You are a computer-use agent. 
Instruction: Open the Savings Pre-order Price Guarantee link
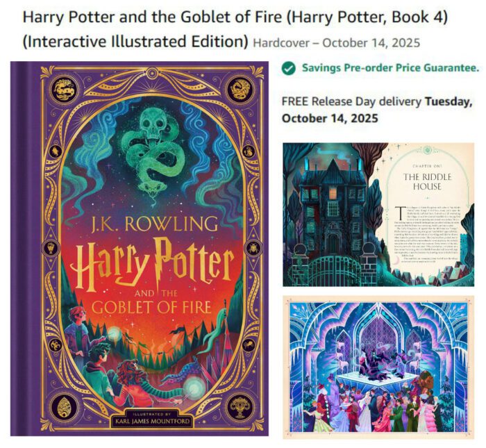coord(390,68)
